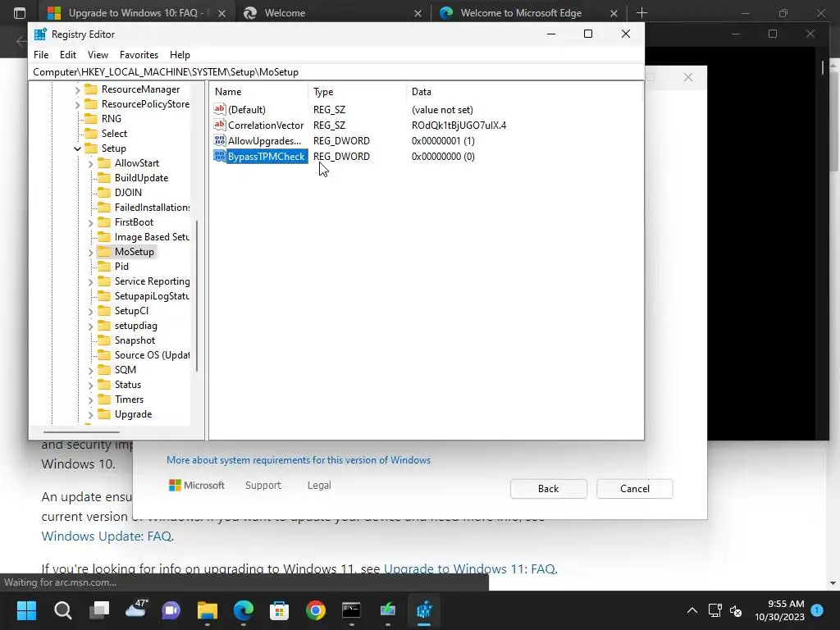Screen dimensions: 840x630
Task: Open taskbar Search
Action: click(x=62, y=610)
